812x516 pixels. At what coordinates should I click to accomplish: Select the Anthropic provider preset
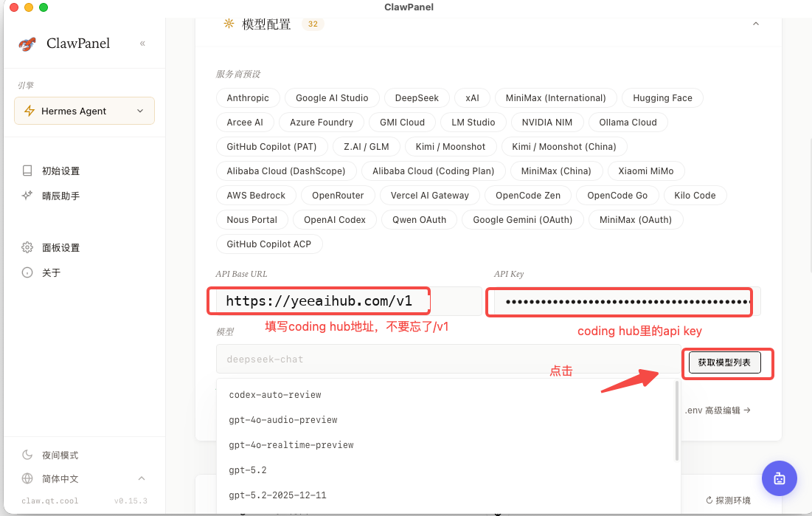click(x=248, y=98)
